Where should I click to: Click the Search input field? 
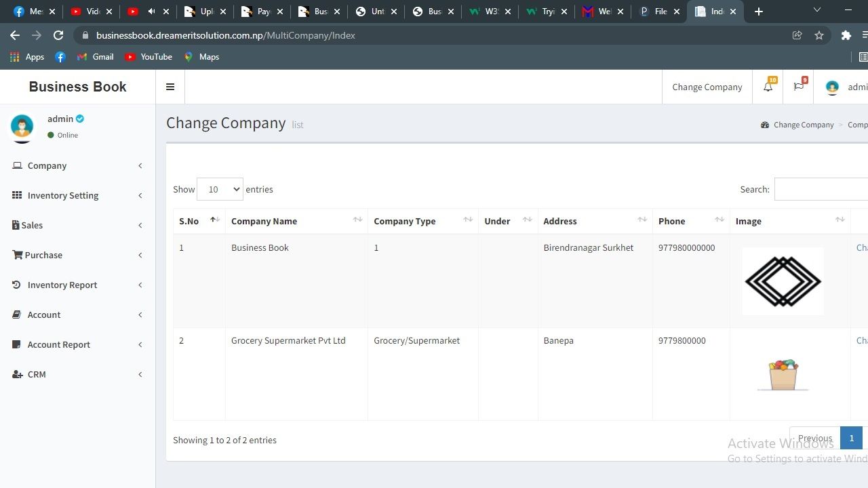(x=821, y=189)
